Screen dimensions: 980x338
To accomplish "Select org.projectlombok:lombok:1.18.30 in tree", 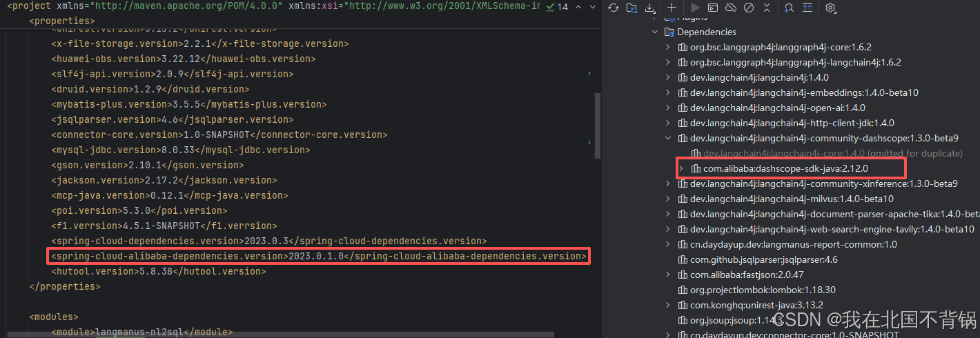I will 763,290.
